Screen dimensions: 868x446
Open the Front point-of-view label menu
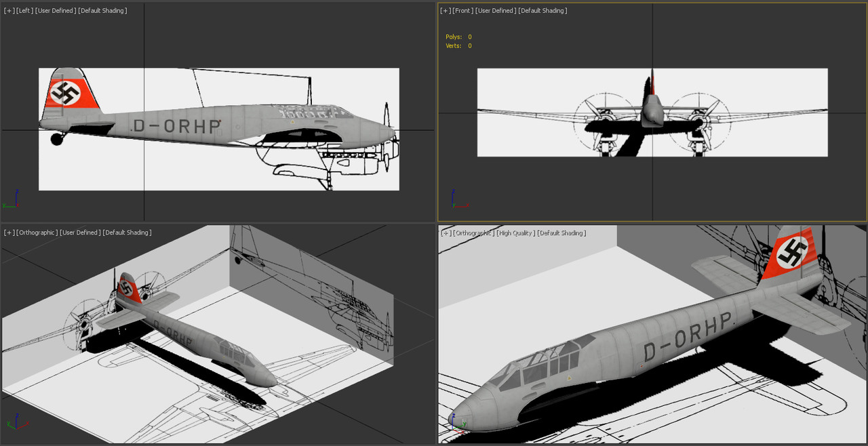click(x=463, y=11)
